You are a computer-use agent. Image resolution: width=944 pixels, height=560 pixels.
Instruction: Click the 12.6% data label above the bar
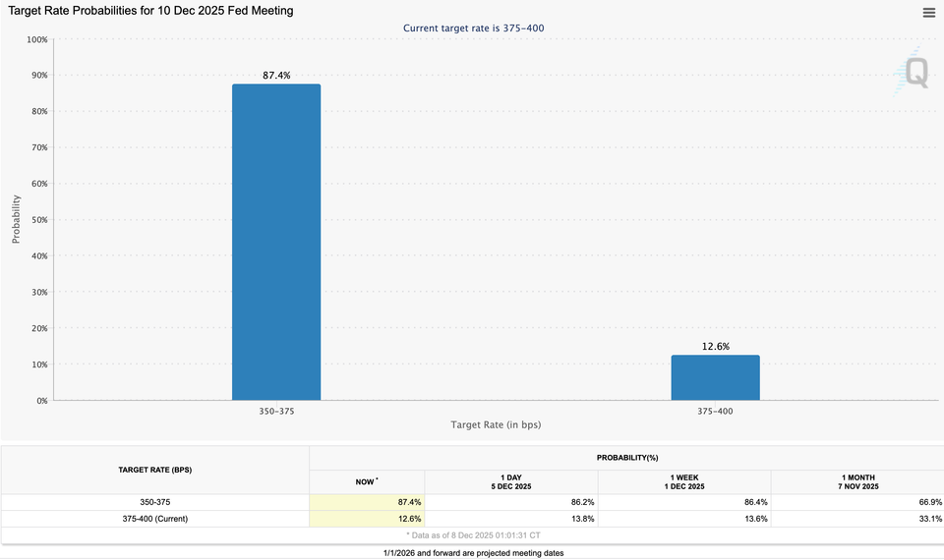click(x=715, y=346)
